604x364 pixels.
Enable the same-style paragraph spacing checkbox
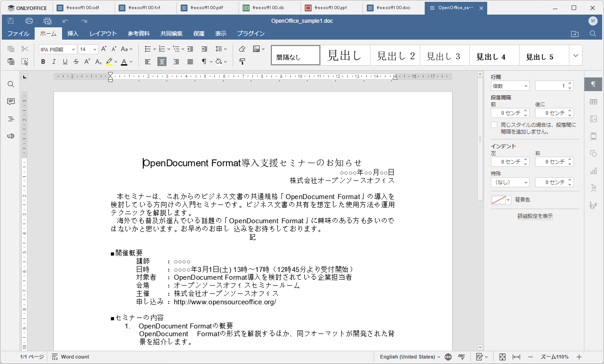494,125
